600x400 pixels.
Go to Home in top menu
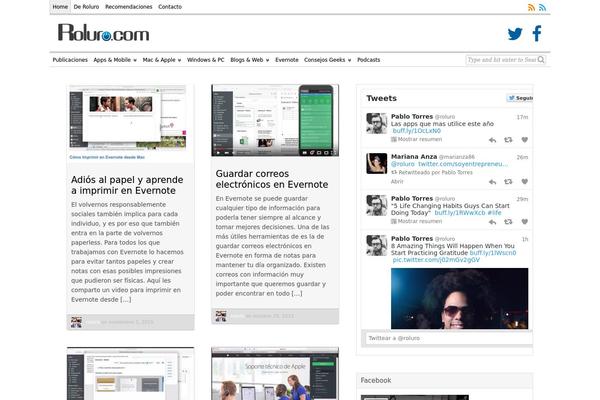[60, 7]
